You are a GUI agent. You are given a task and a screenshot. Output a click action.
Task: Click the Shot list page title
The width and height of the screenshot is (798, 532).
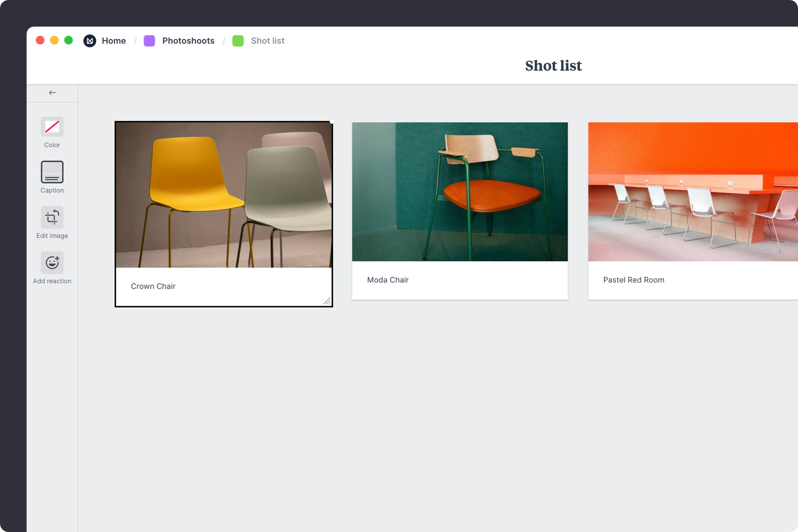pos(553,66)
